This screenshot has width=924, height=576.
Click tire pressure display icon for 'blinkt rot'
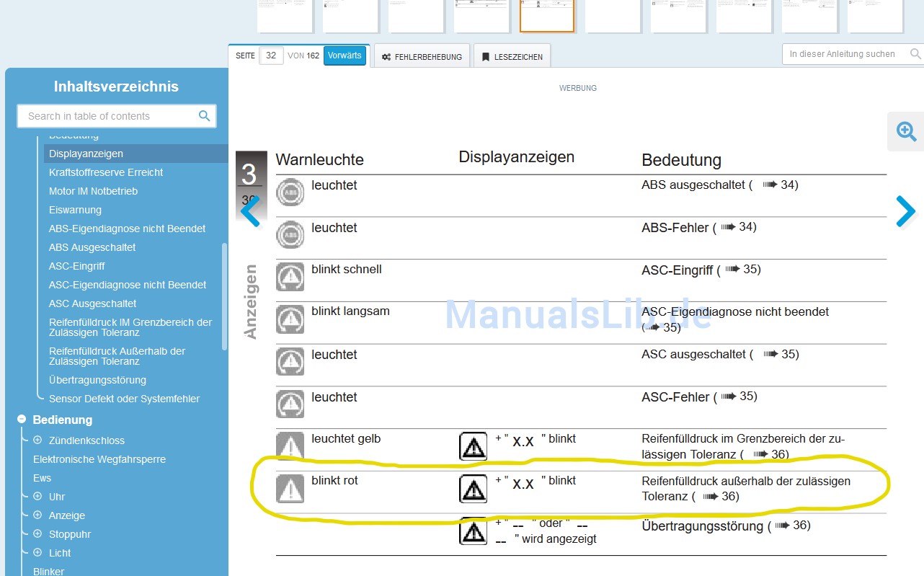click(473, 489)
